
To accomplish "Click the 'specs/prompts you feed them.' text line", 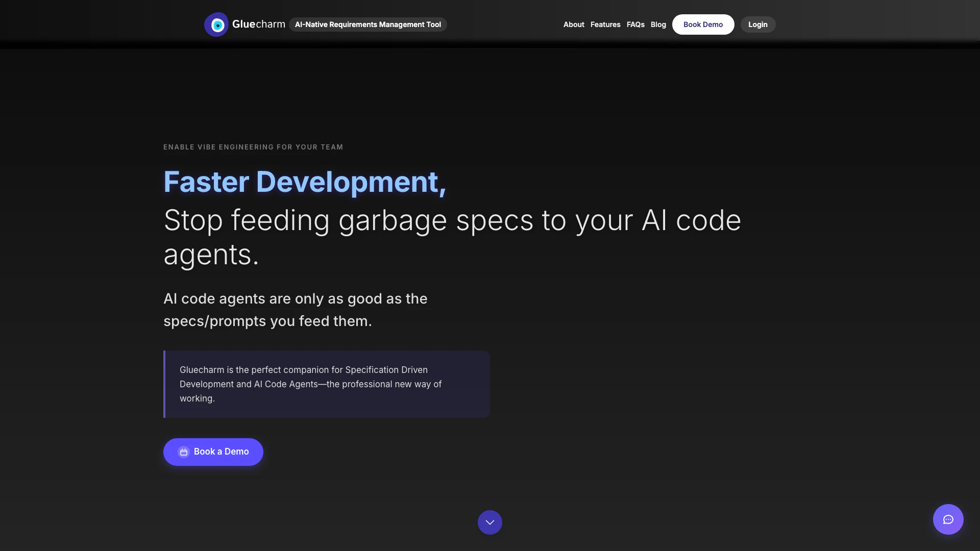I will [267, 321].
